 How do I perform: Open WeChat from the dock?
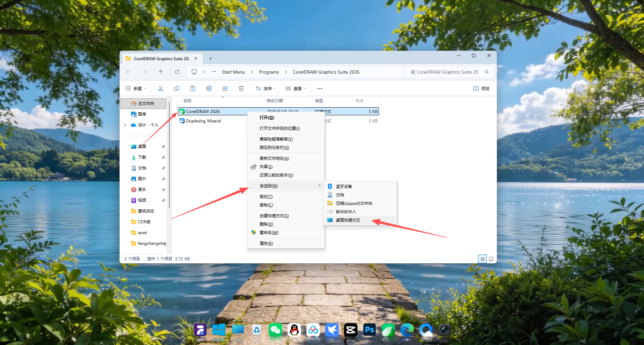pyautogui.click(x=275, y=330)
